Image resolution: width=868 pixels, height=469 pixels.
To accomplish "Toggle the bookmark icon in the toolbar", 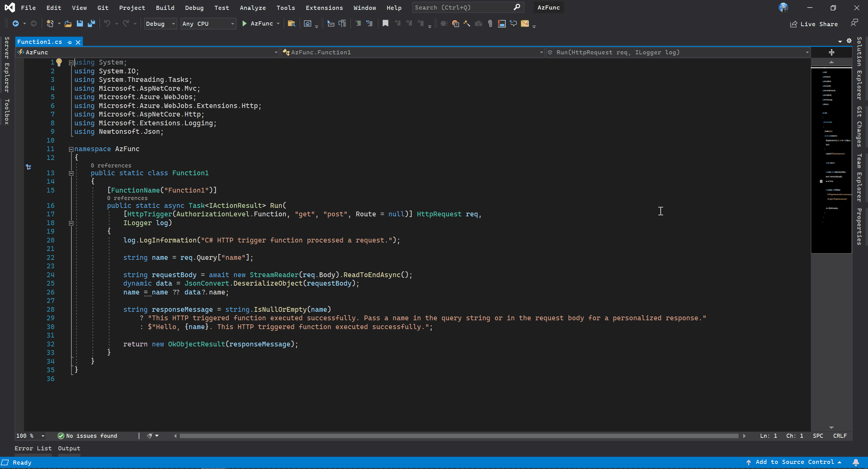I will coord(385,23).
